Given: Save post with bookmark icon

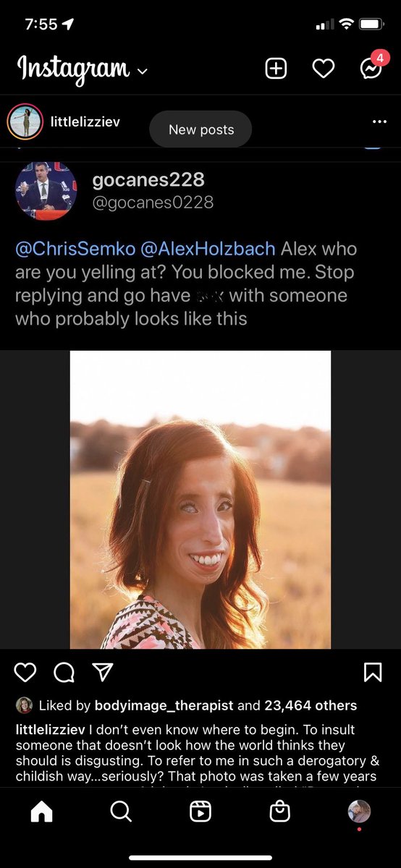Looking at the screenshot, I should click(372, 673).
